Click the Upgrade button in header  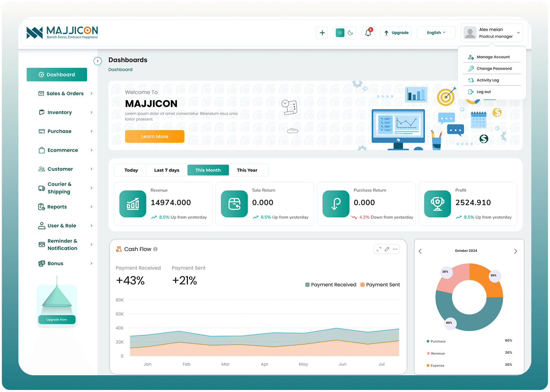pos(396,33)
